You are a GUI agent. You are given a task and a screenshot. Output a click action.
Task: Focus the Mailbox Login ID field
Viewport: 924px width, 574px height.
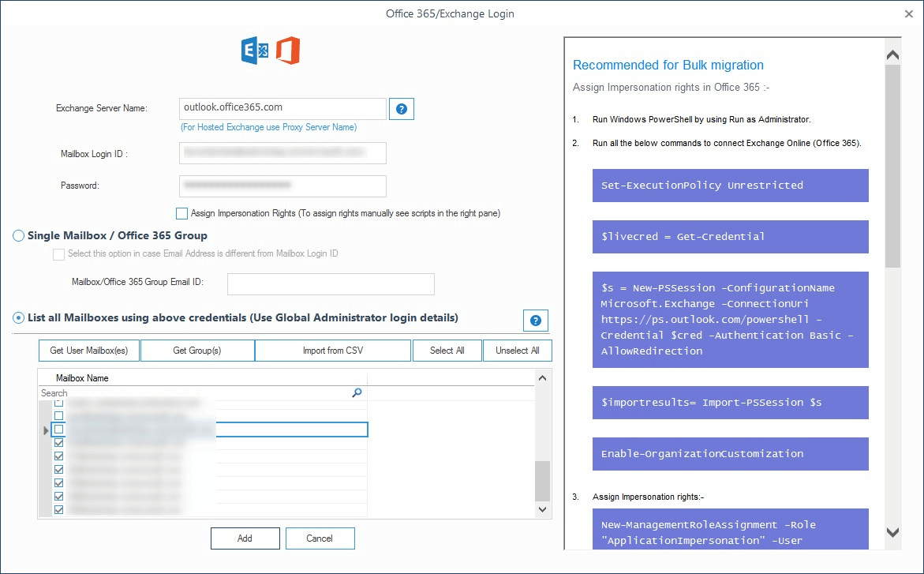(x=282, y=153)
